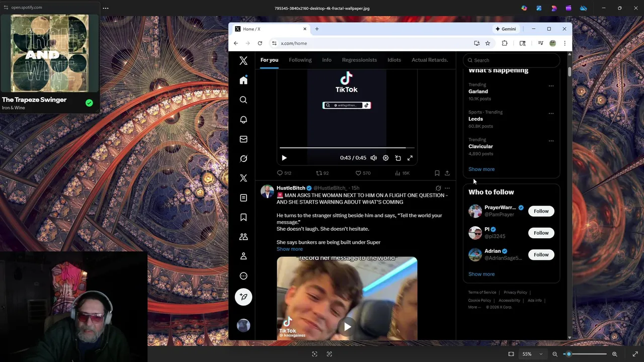Screen dimensions: 644x362
Task: Bookmark the post above HustleBitch
Action: 437,173
